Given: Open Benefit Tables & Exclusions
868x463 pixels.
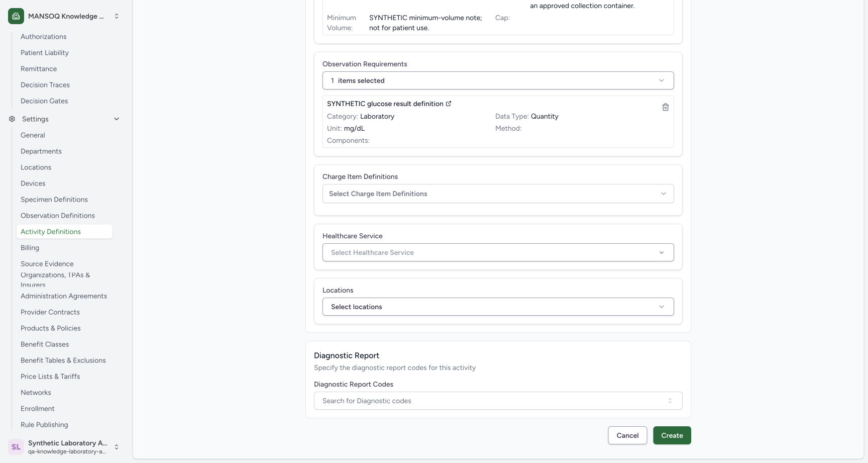Looking at the screenshot, I should [63, 360].
